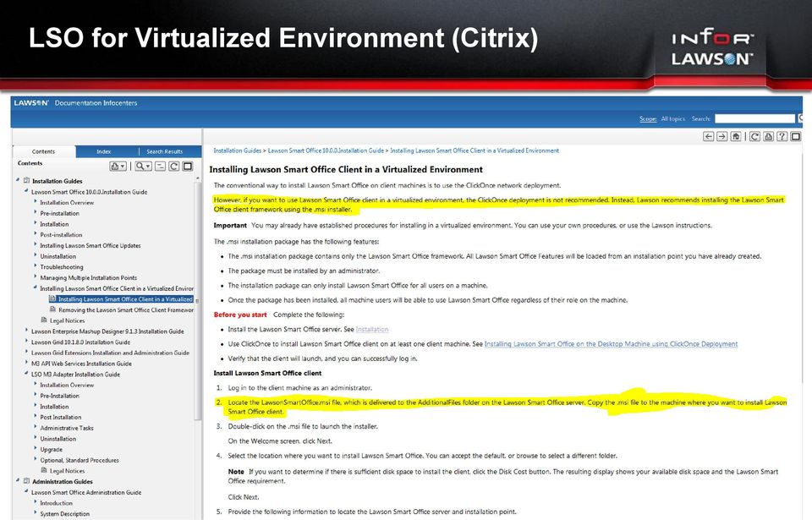Switch to the Index tab

coord(103,151)
